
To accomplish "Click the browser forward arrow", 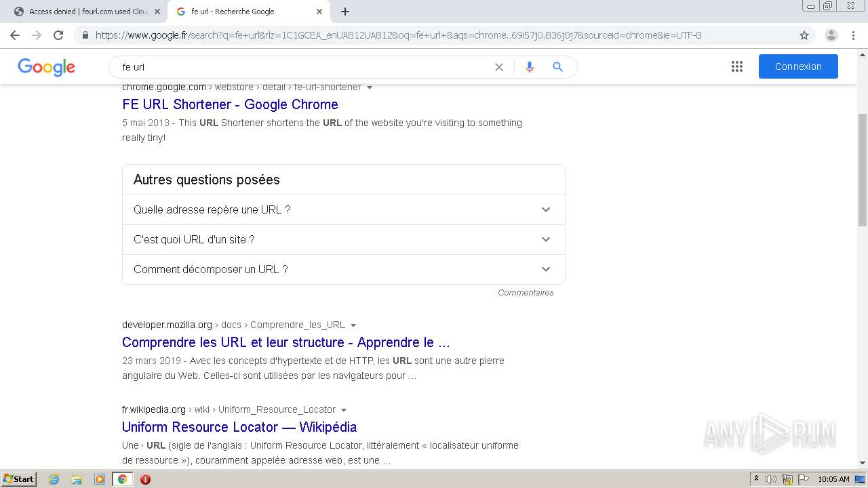I will coord(37,35).
